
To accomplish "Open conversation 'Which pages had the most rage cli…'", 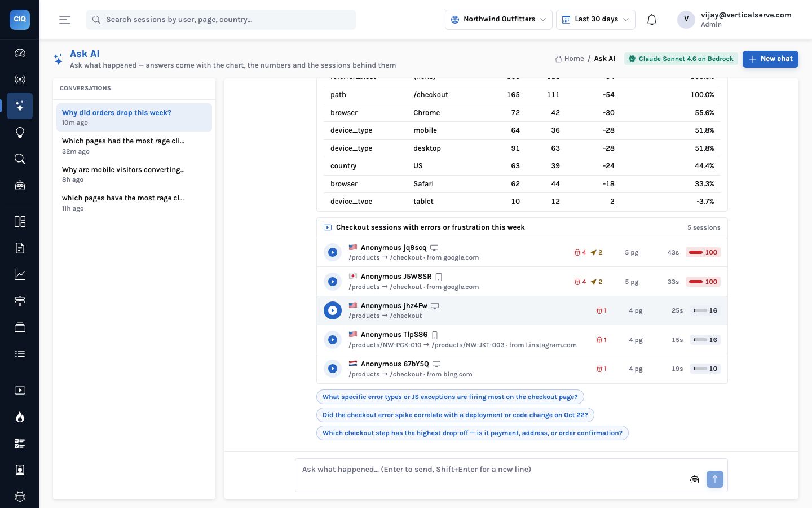I will pyautogui.click(x=134, y=146).
